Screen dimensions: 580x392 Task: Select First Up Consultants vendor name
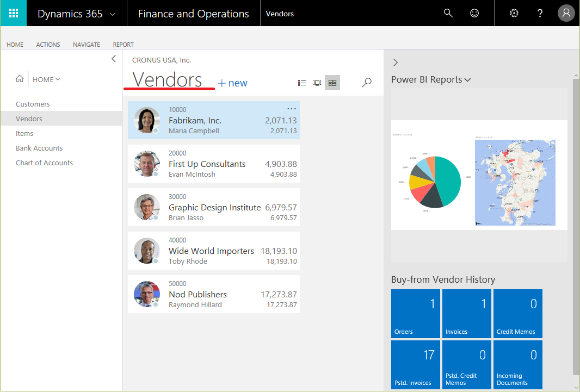207,164
